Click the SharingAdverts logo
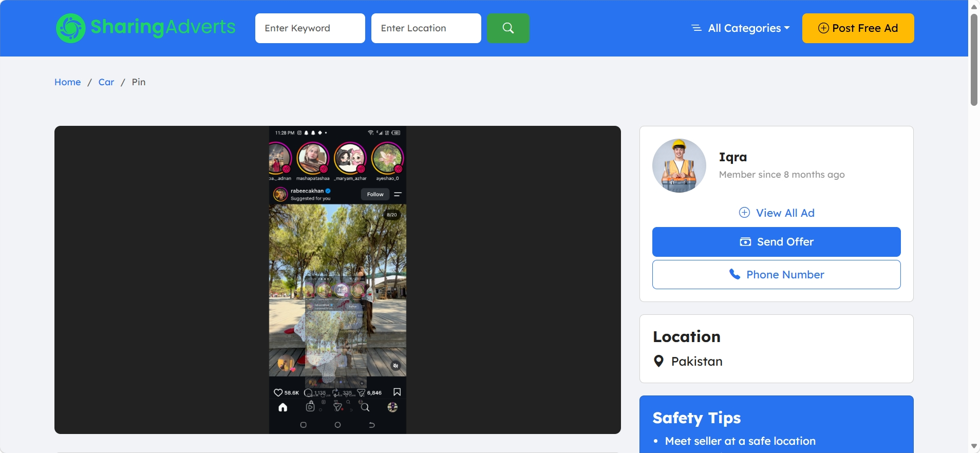 146,28
